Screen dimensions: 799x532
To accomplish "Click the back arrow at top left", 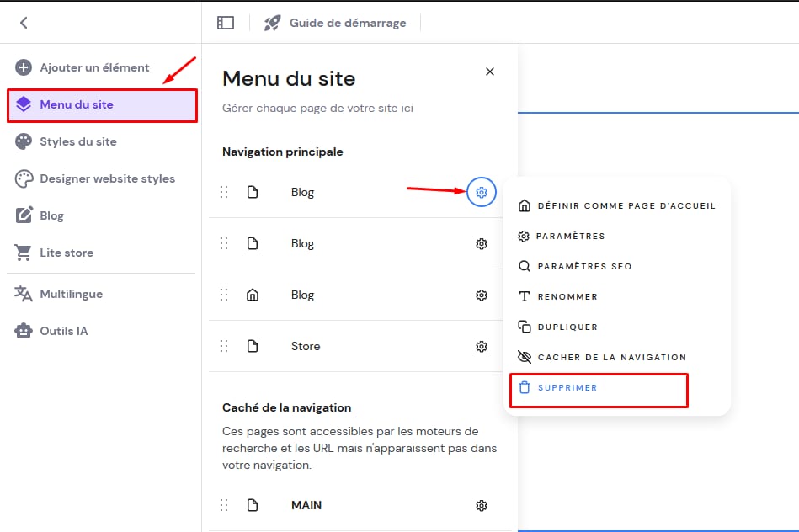I will (24, 23).
